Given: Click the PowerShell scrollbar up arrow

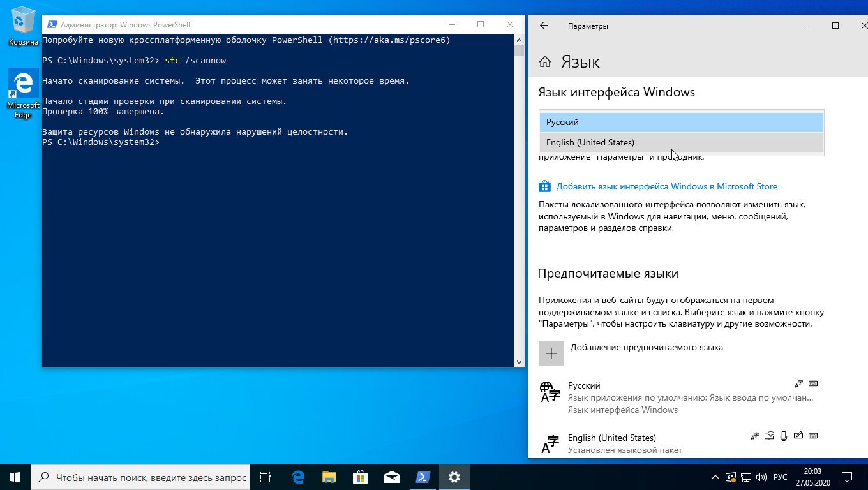Looking at the screenshot, I should coord(519,40).
